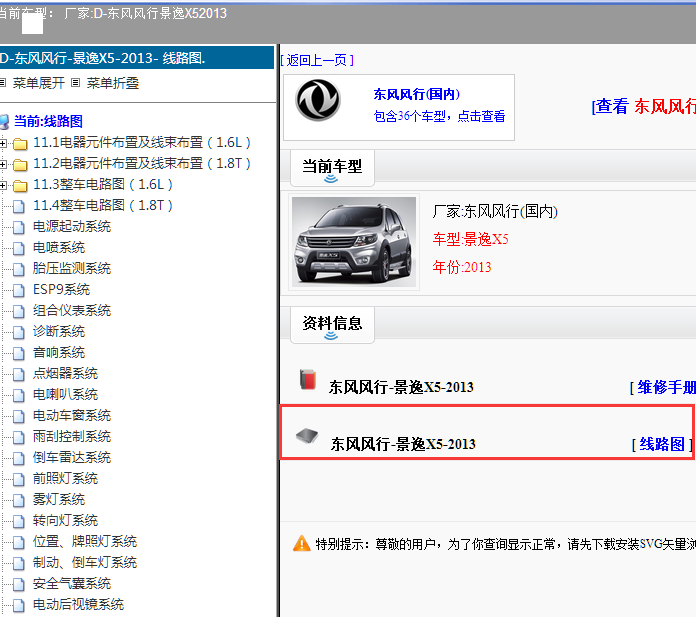Open 倒车雷达系统 tree item
Image resolution: width=696 pixels, height=617 pixels.
pyautogui.click(x=72, y=457)
